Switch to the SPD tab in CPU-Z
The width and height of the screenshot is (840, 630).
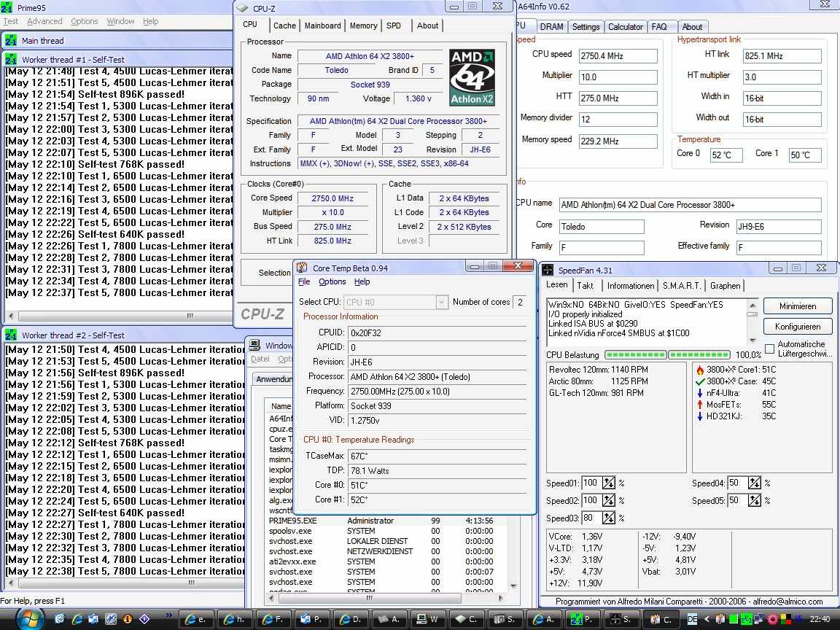tap(394, 26)
